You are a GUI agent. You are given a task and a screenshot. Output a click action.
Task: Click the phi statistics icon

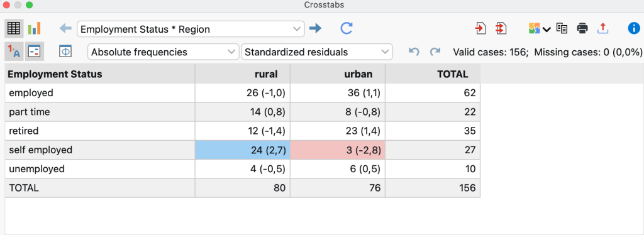(65, 52)
